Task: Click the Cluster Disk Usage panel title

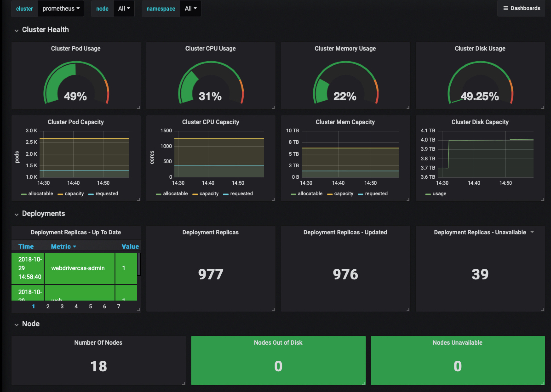Action: (480, 48)
